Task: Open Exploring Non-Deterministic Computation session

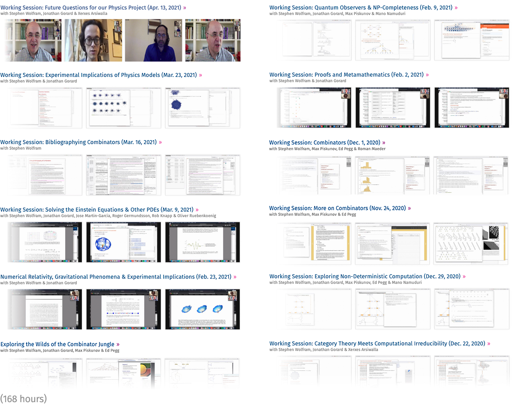Action: pyautogui.click(x=364, y=276)
